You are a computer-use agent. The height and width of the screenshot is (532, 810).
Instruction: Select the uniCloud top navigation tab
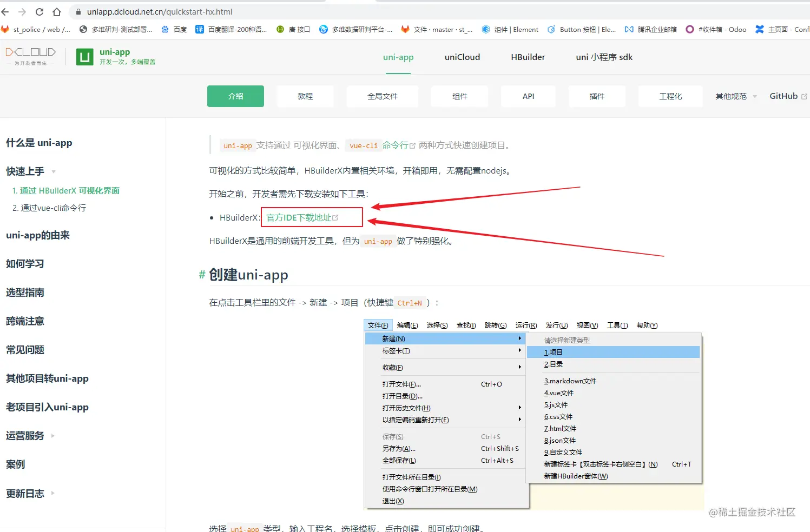(x=462, y=57)
